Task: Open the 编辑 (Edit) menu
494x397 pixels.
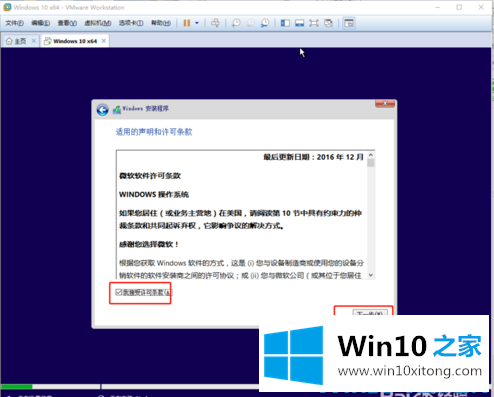Action: [x=41, y=23]
